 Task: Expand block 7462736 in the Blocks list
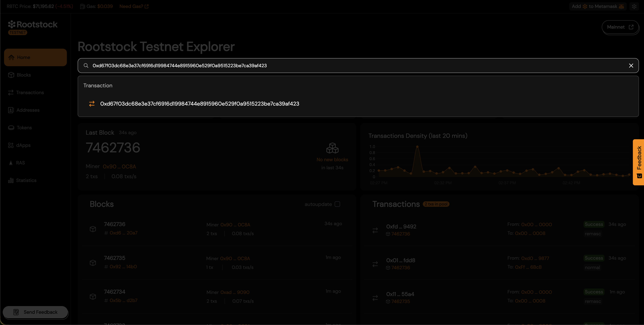click(x=115, y=224)
